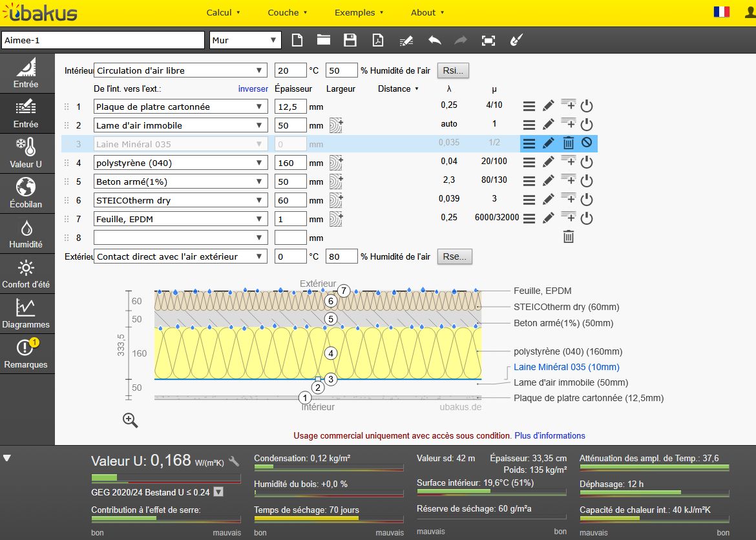Export as PDF using the toolbar icon

[377, 40]
